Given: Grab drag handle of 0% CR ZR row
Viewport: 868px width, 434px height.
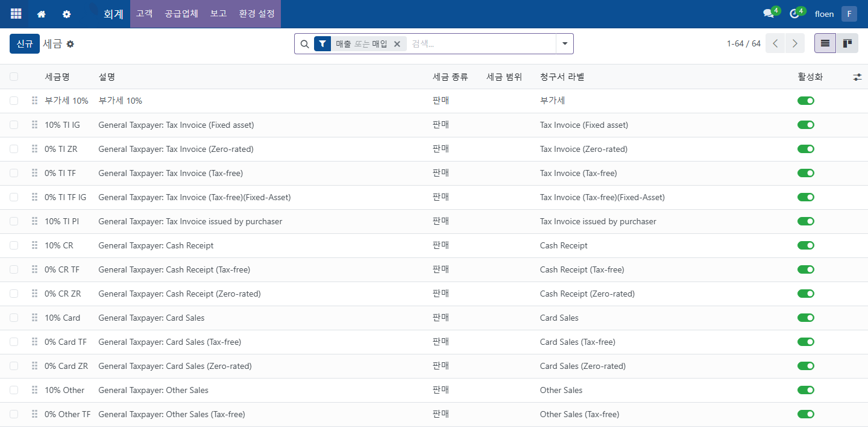Looking at the screenshot, I should coord(34,294).
